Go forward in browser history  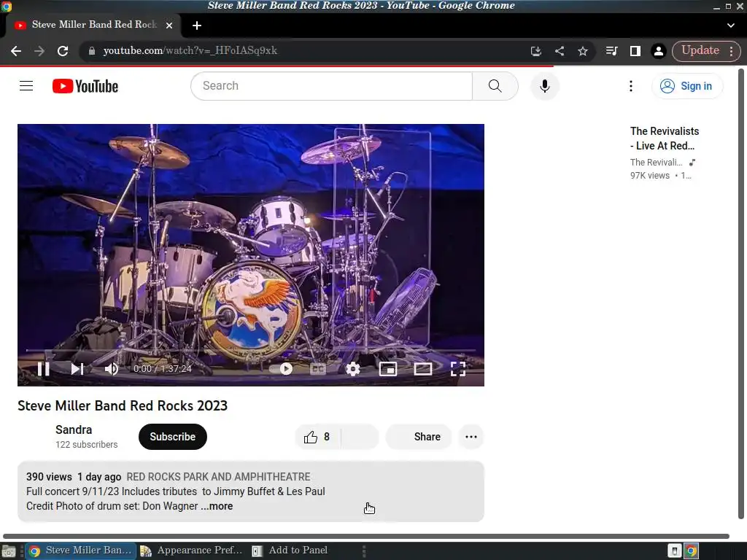pos(39,51)
